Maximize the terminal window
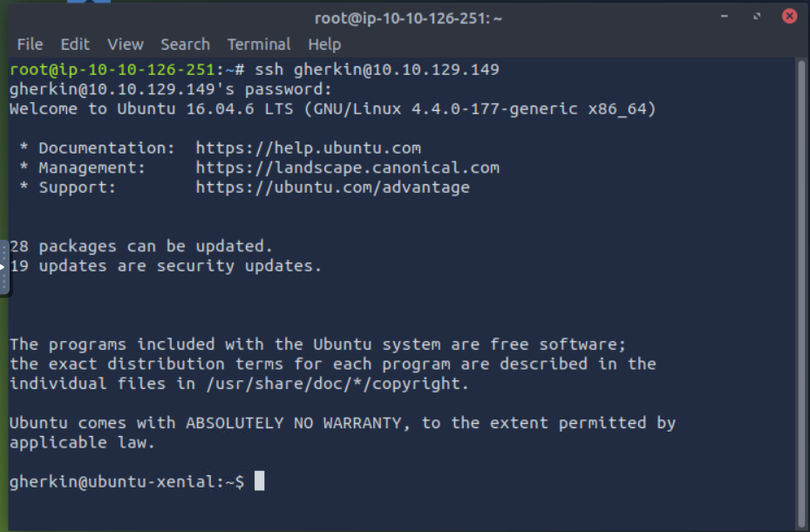Image resolution: width=810 pixels, height=532 pixels. (x=757, y=17)
